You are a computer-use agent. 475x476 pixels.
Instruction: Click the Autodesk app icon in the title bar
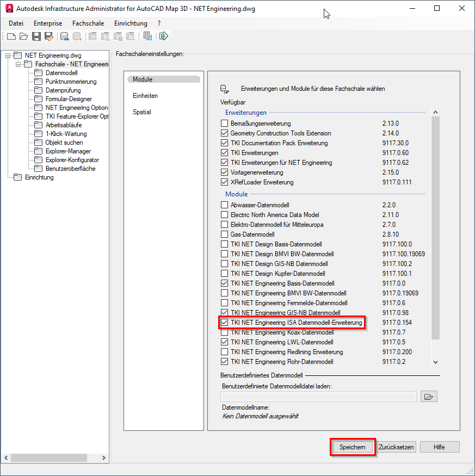[9, 8]
